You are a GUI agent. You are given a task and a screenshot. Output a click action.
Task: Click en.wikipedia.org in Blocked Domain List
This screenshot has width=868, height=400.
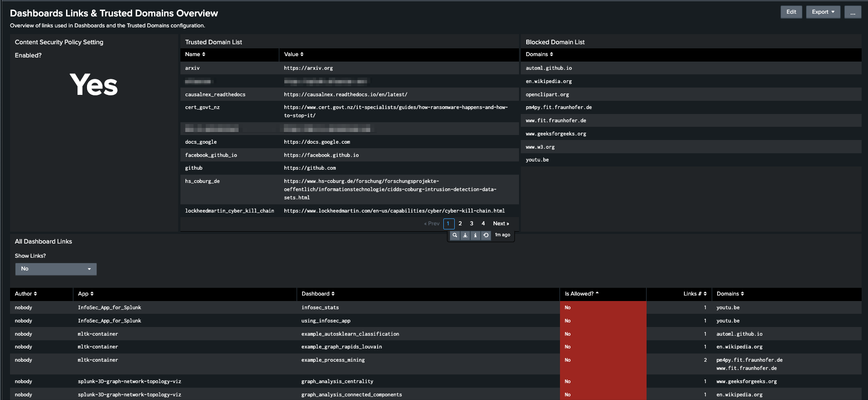pos(549,81)
